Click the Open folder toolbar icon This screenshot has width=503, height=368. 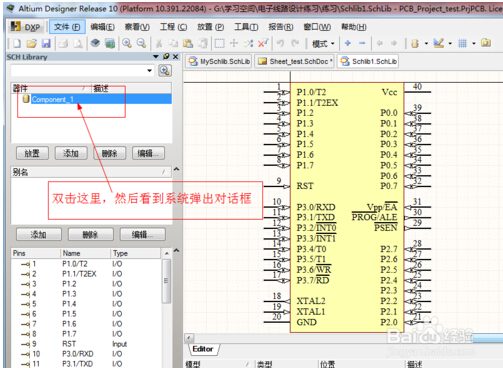point(32,43)
